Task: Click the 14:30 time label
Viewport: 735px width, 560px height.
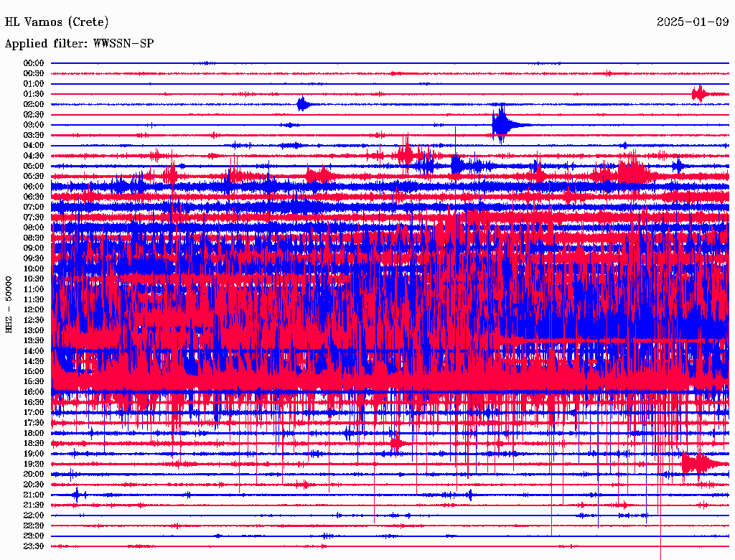Action: point(34,362)
